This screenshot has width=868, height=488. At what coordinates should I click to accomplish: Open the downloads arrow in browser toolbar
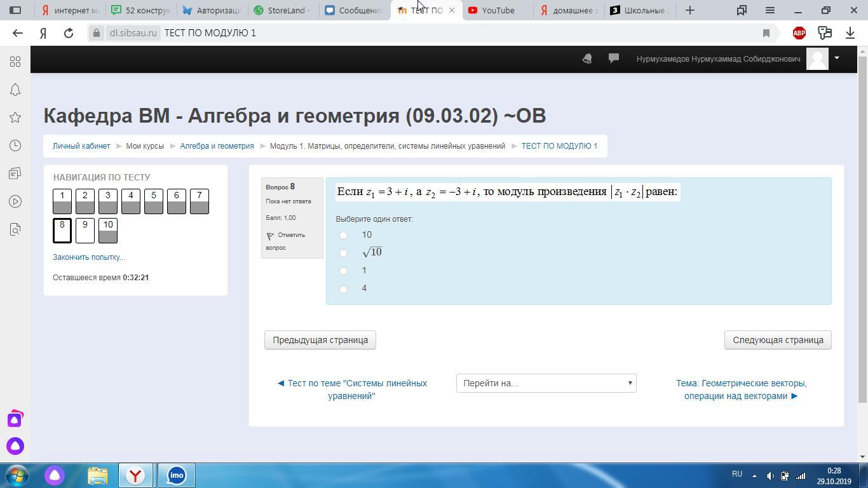[850, 33]
